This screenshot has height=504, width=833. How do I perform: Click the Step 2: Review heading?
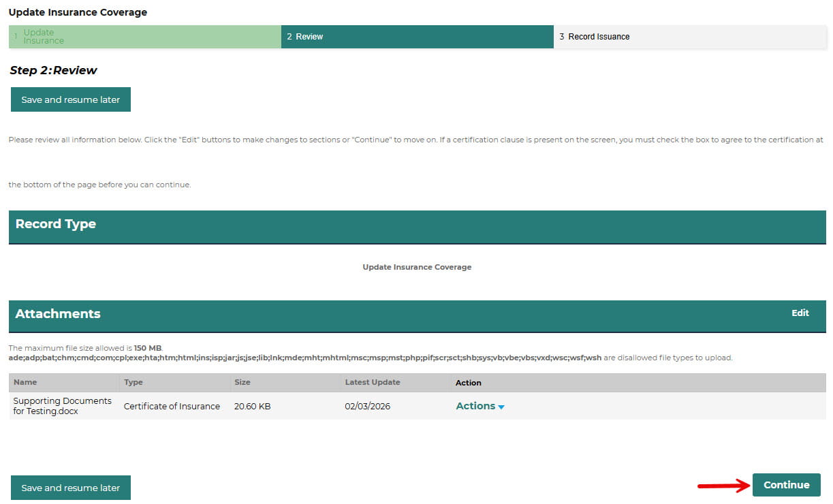pyautogui.click(x=53, y=70)
